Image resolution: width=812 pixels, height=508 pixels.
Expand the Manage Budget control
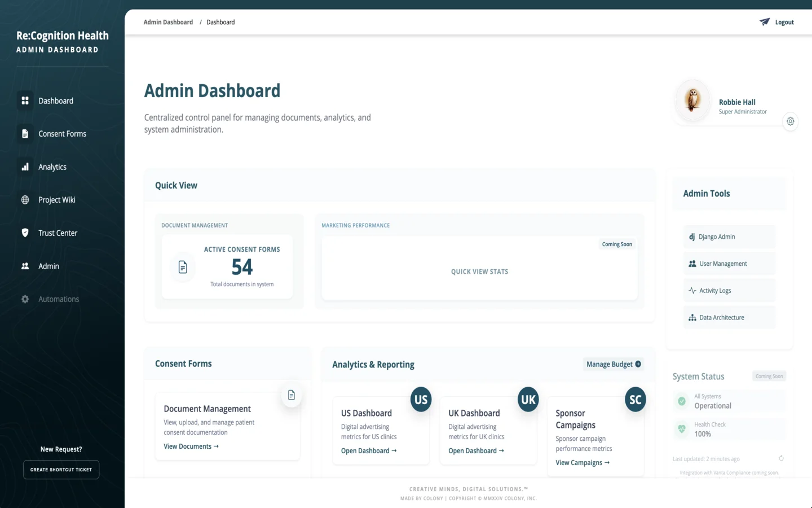(614, 364)
